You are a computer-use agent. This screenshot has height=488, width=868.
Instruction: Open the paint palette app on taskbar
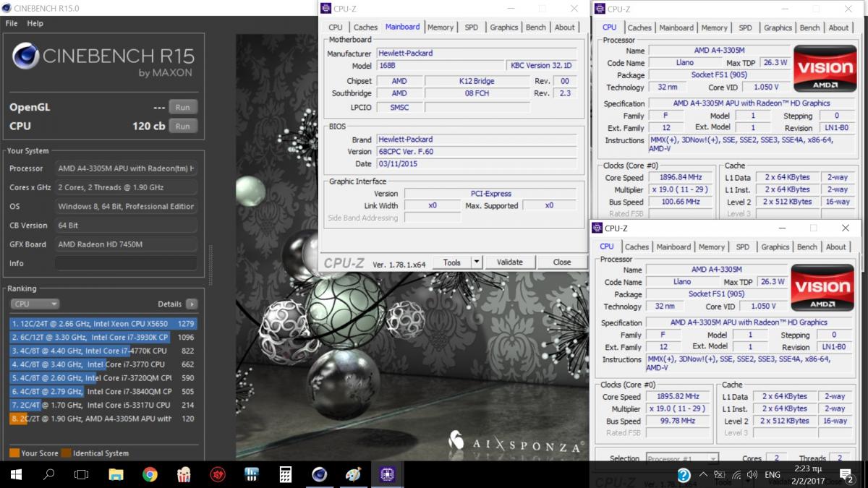point(354,475)
